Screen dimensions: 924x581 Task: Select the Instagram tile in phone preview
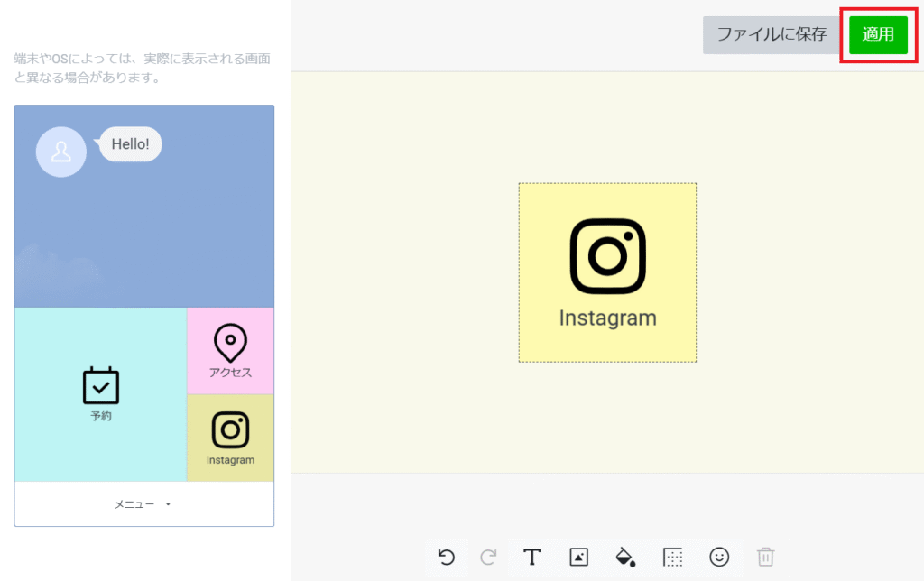coord(230,438)
